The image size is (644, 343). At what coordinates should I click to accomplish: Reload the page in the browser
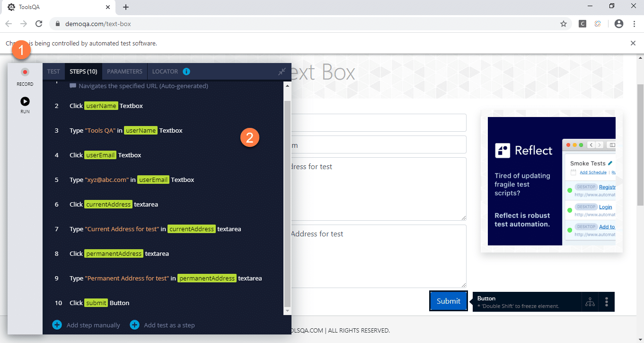[x=39, y=24]
